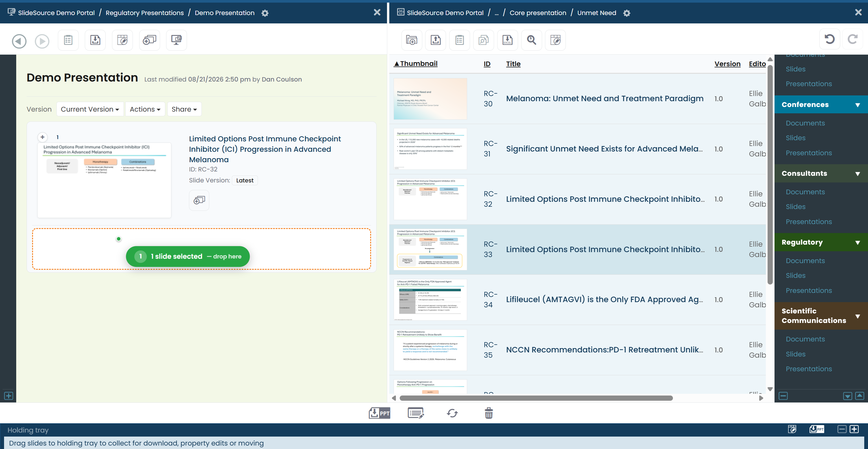Click the up arrow box under sidebar
The height and width of the screenshot is (449, 868).
pyautogui.click(x=860, y=396)
